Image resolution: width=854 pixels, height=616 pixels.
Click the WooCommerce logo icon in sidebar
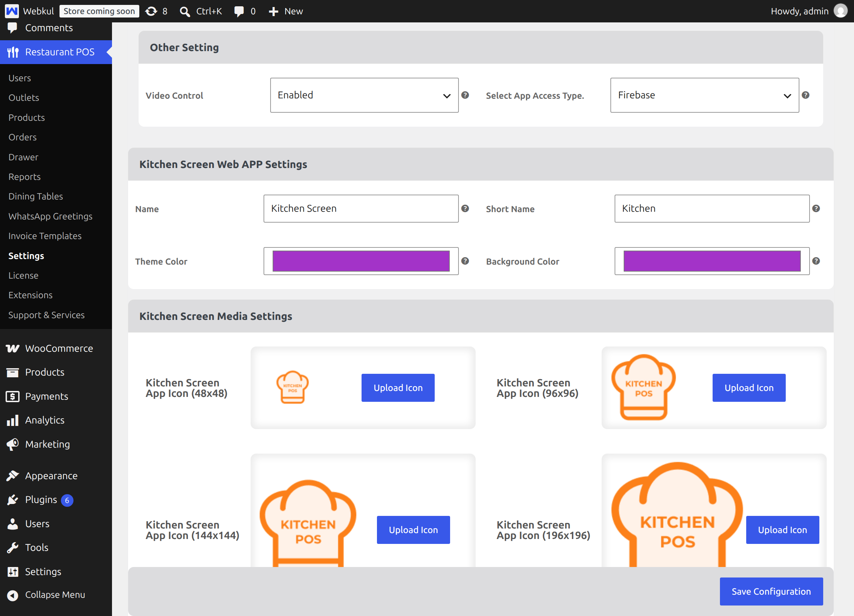coord(13,348)
